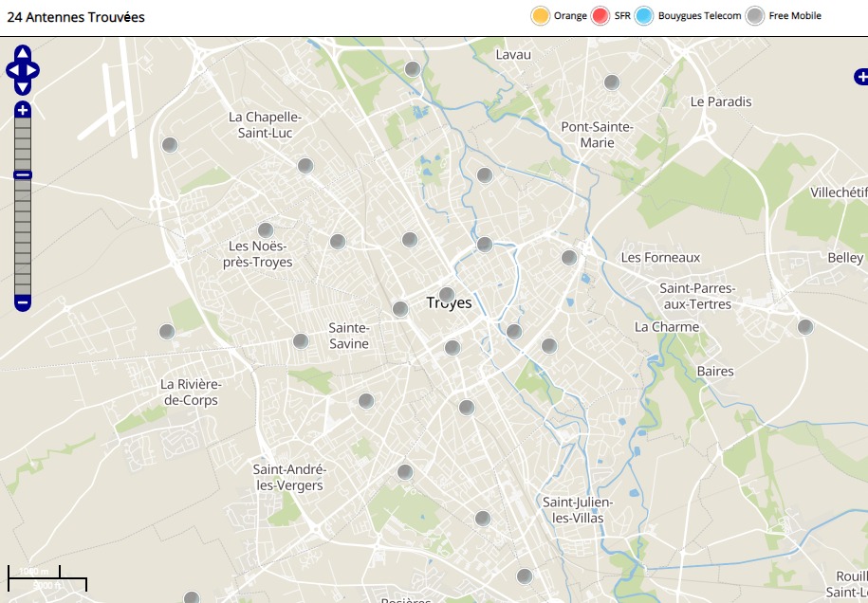Open the antenna marker above Pont-Sainte-Marie
The image size is (868, 603).
pos(612,82)
